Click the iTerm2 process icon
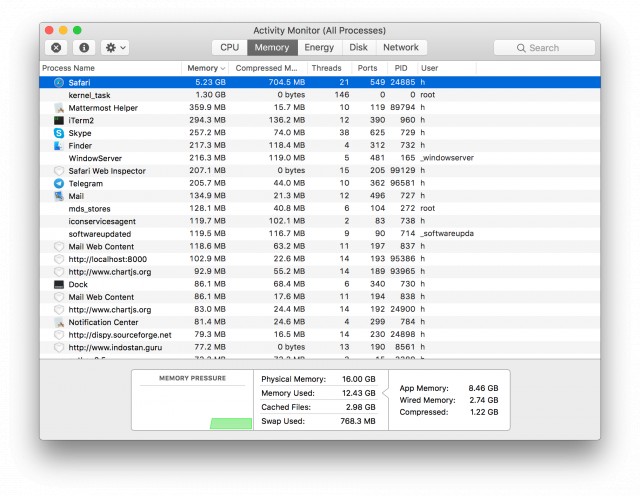This screenshot has height=496, width=640. pos(59,120)
